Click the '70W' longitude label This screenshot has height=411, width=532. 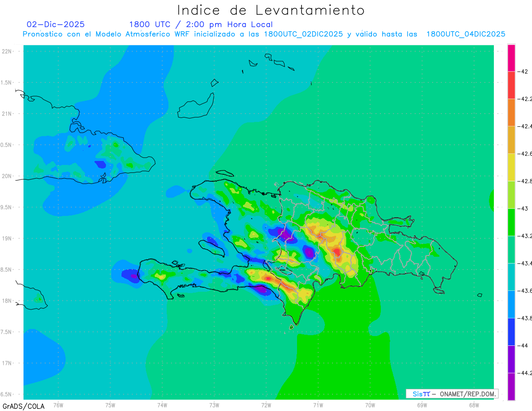370,405
